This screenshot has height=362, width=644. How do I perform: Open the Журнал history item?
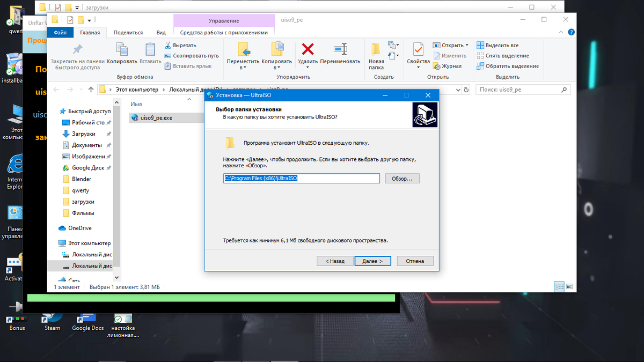pyautogui.click(x=447, y=66)
